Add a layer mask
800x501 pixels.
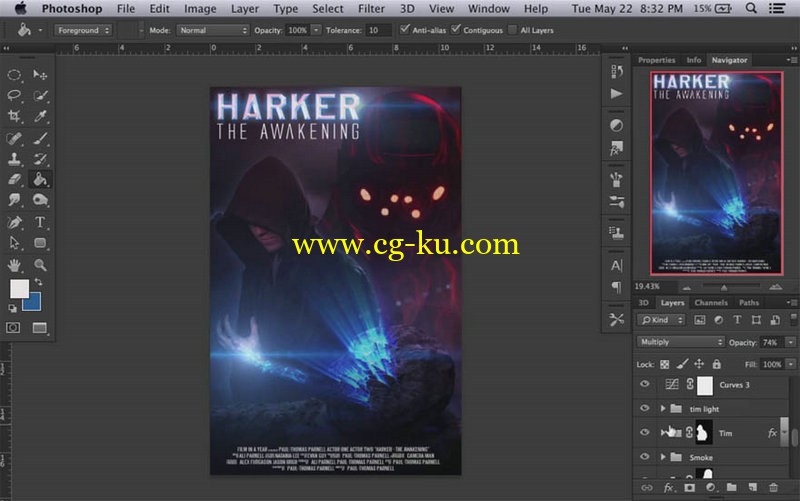[689, 488]
